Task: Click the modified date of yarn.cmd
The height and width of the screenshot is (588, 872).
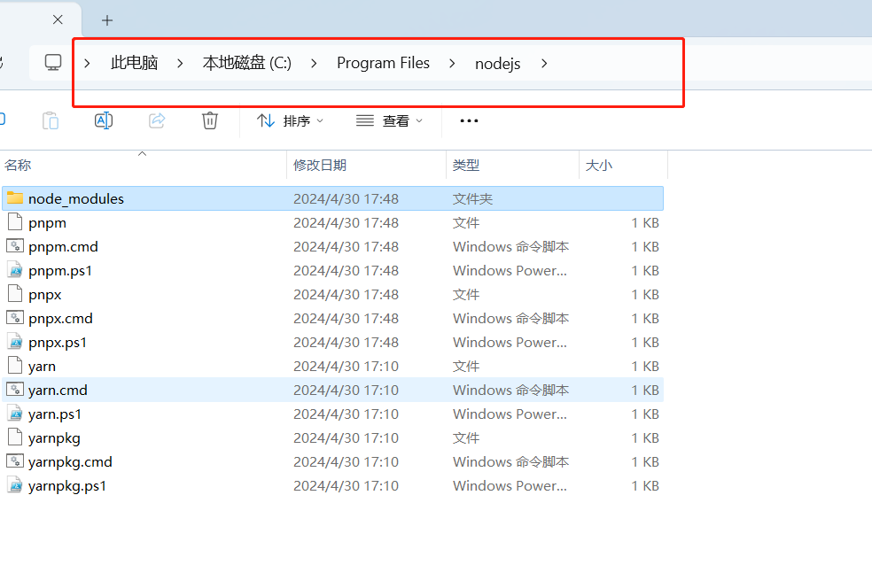Action: coord(346,391)
